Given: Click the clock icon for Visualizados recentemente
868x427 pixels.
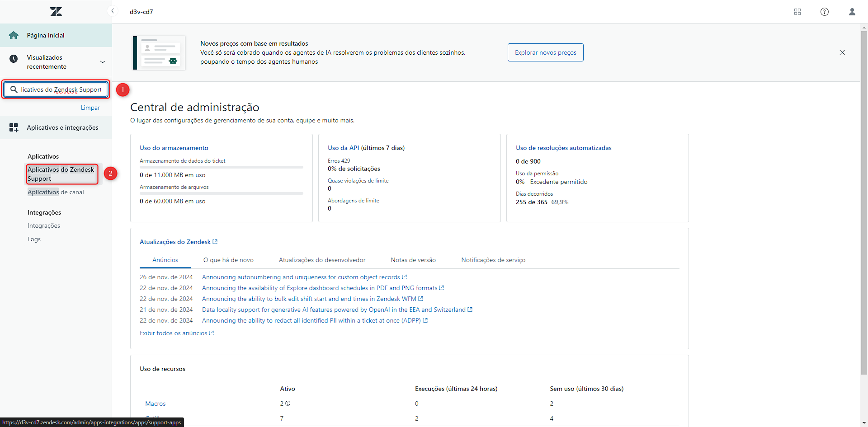Looking at the screenshot, I should pyautogui.click(x=14, y=58).
